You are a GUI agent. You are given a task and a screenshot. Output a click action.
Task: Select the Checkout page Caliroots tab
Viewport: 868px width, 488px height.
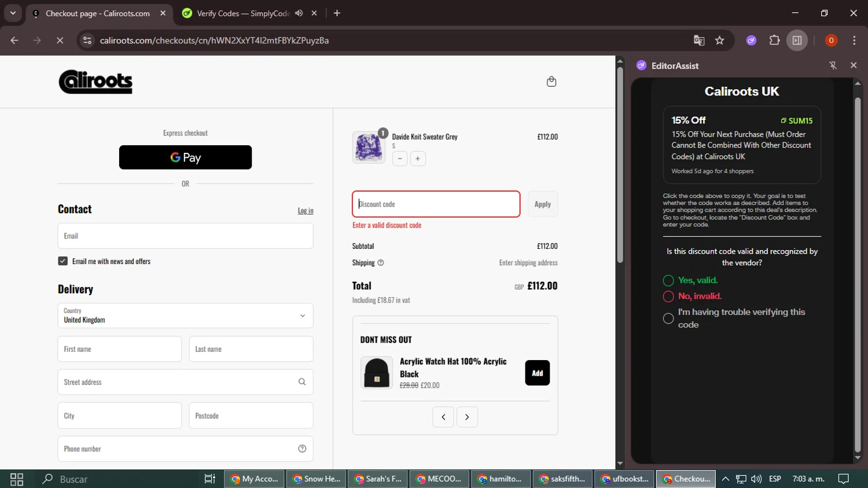tap(97, 13)
